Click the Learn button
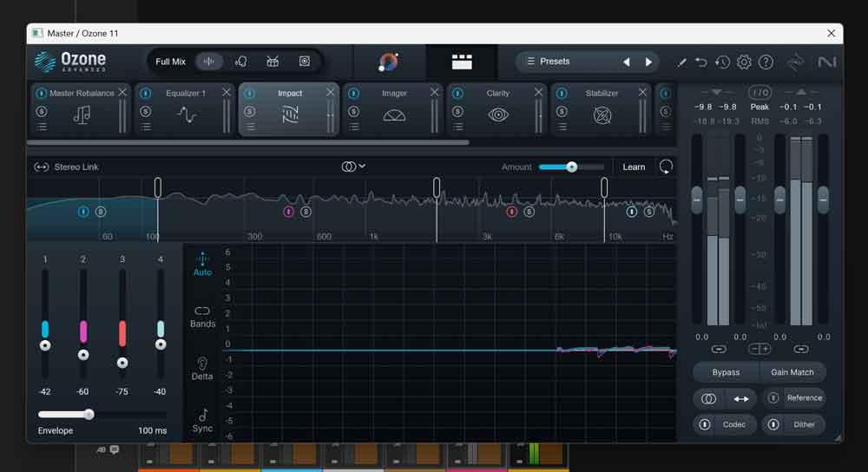The width and height of the screenshot is (868, 472). [x=634, y=167]
